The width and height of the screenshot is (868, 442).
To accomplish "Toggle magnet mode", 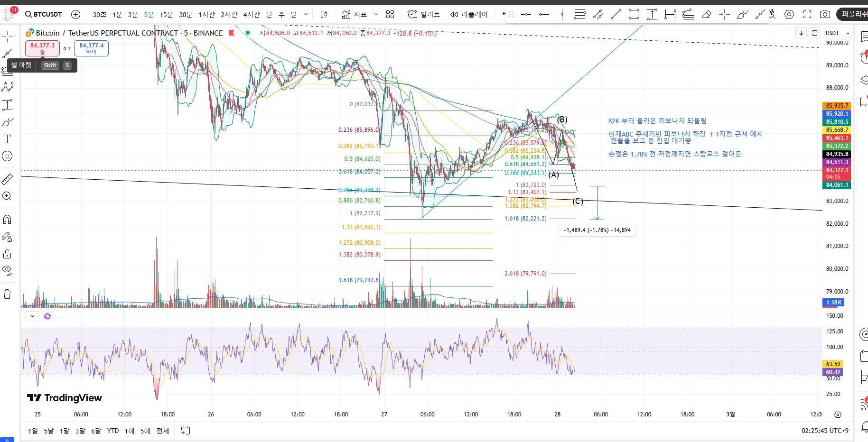I will (7, 220).
